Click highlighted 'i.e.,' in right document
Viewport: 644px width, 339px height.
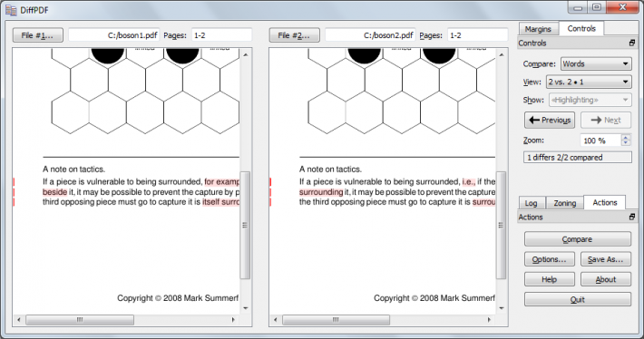tap(469, 182)
